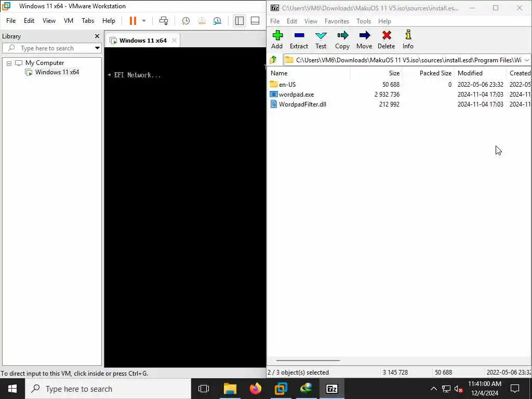Open Library search filter dropdown
532x399 pixels.
tap(97, 48)
